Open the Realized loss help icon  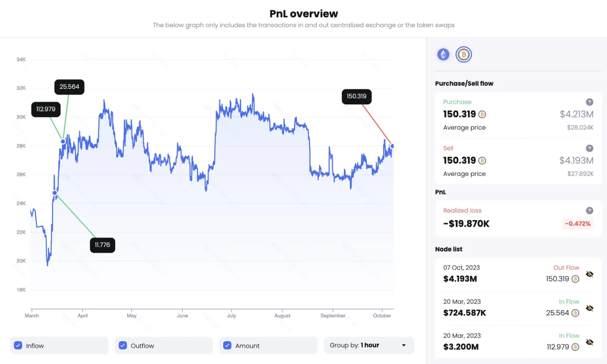point(590,211)
